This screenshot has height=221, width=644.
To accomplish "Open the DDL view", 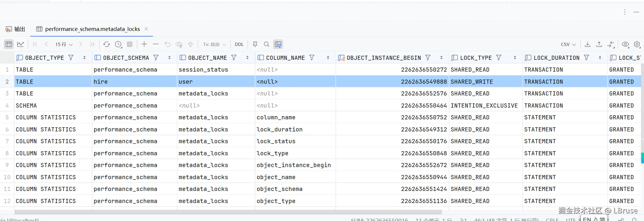I will click(239, 44).
